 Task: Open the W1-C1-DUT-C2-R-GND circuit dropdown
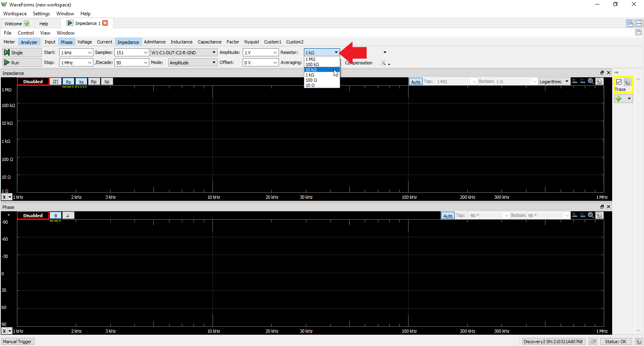pyautogui.click(x=184, y=53)
